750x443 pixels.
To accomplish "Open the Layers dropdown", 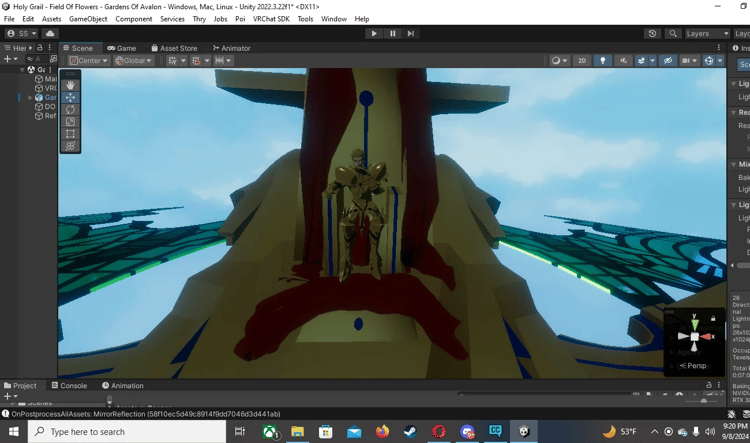I will click(706, 33).
